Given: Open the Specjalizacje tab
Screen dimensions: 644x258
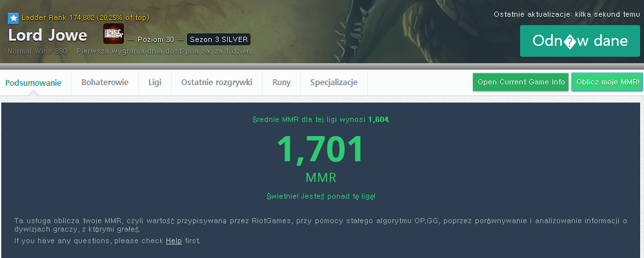Looking at the screenshot, I should tap(334, 83).
